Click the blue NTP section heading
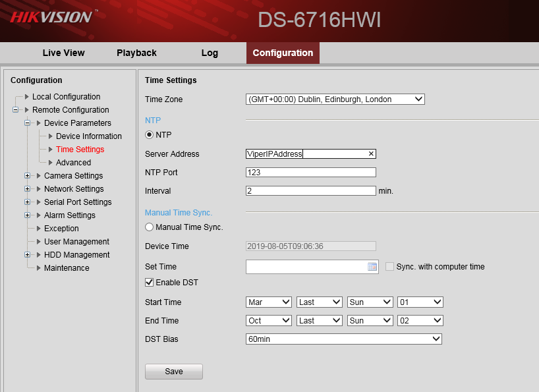539x392 pixels. coord(153,121)
